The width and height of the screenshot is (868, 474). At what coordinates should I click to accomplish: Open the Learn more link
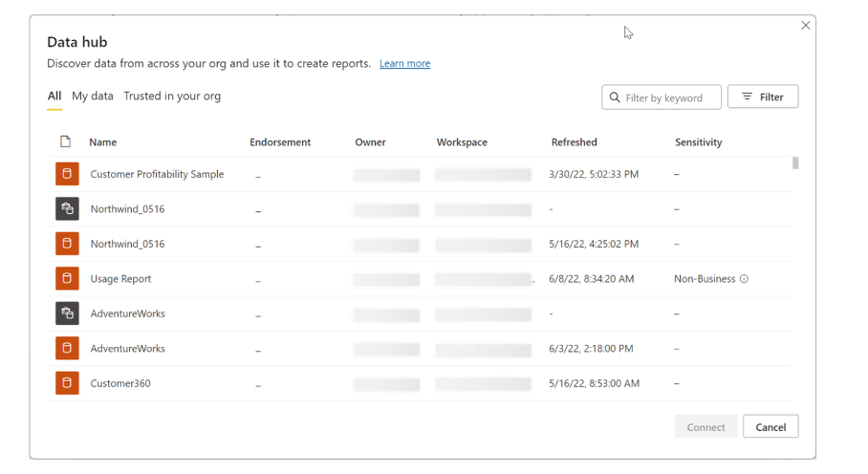coord(404,64)
